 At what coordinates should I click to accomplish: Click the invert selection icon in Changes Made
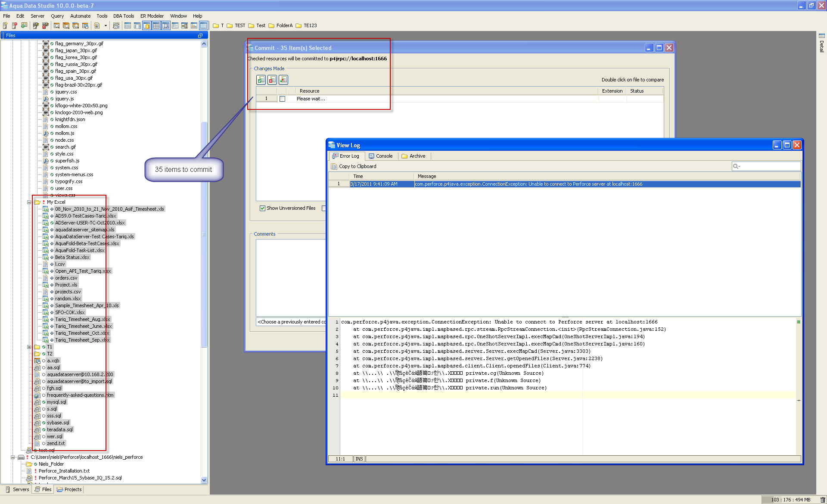click(283, 80)
